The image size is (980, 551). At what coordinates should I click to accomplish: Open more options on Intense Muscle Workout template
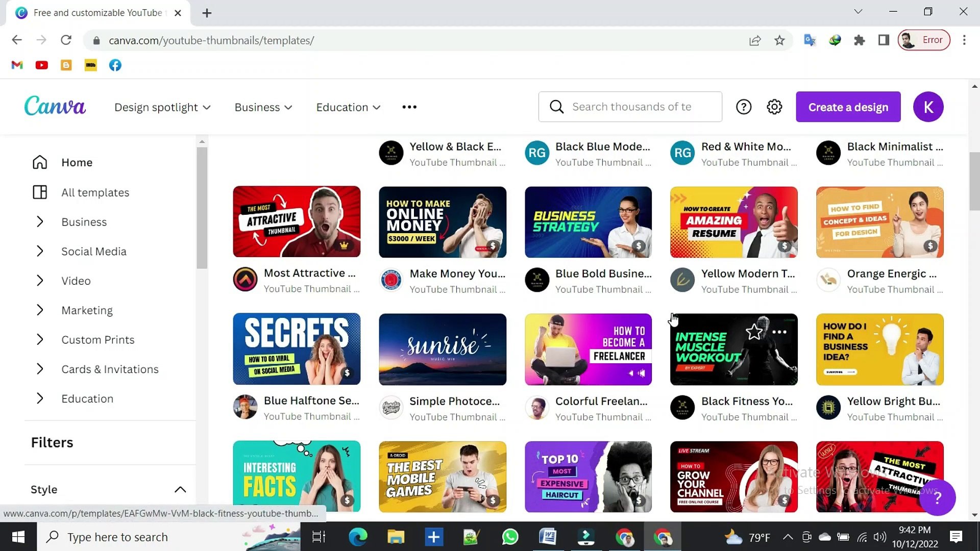coord(779,332)
